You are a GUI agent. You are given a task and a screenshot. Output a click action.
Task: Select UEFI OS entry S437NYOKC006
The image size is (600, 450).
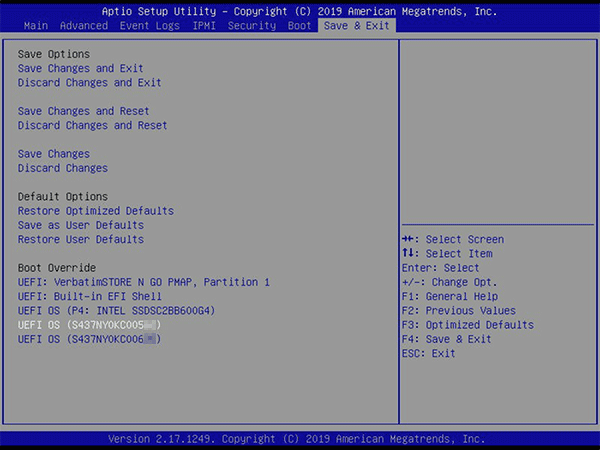(x=90, y=340)
